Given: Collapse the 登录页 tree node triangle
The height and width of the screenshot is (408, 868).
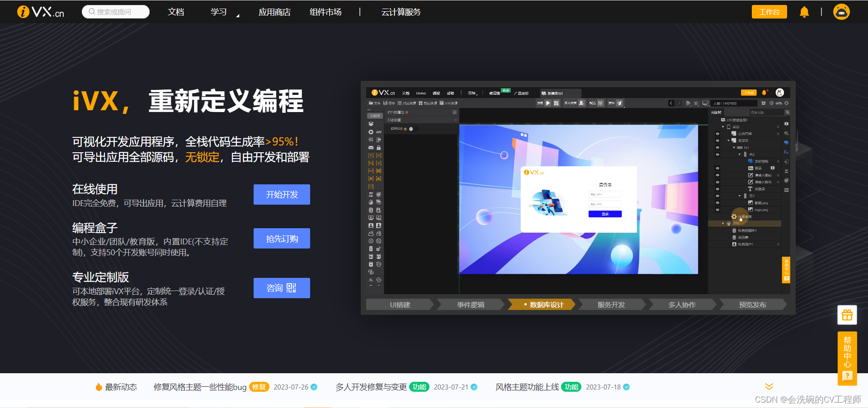Looking at the screenshot, I should pyautogui.click(x=728, y=141).
